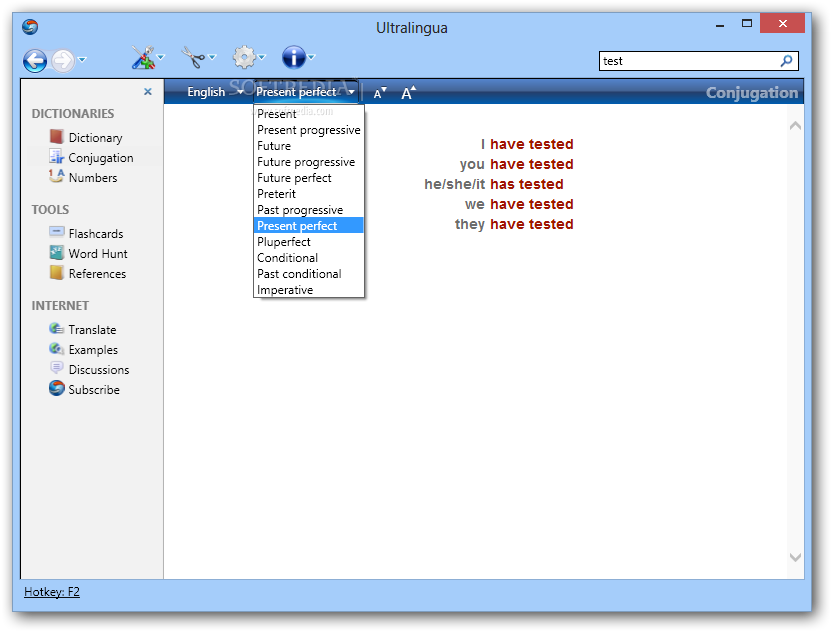Select Imperative from the tense list
The height and width of the screenshot is (632, 832).
coord(285,290)
